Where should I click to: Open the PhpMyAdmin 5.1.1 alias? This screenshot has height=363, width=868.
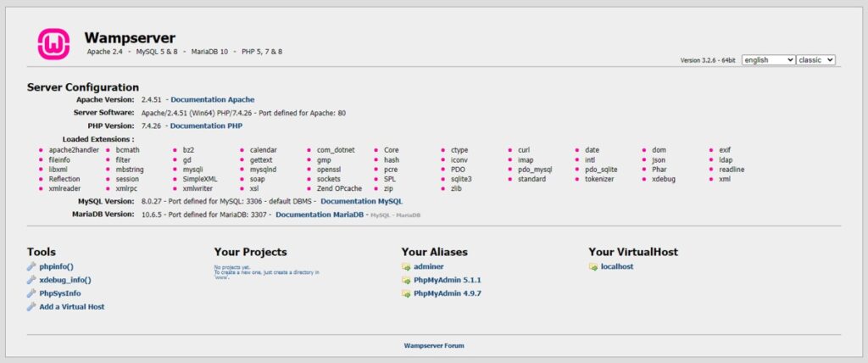[448, 280]
